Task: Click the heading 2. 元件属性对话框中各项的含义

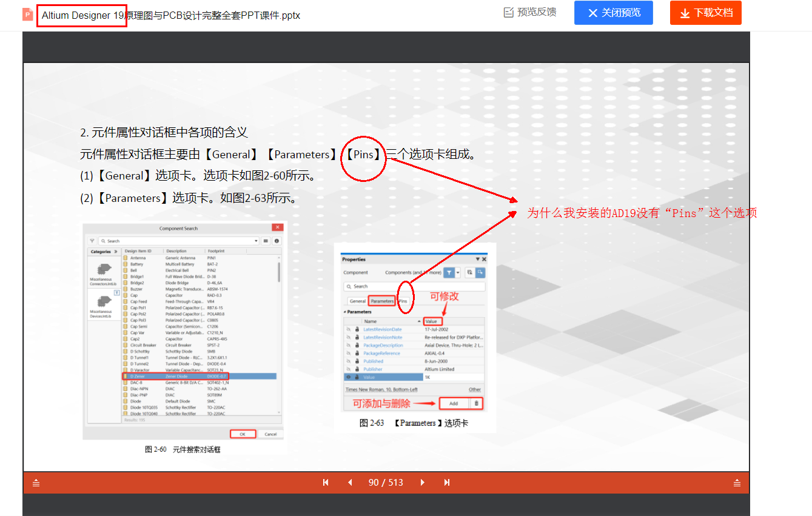Action: pyautogui.click(x=164, y=132)
